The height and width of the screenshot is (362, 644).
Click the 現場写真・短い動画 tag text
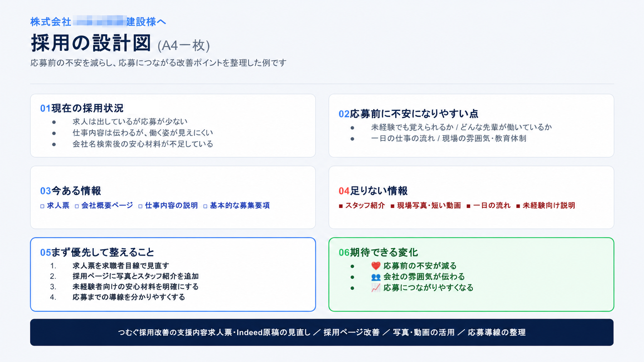(x=429, y=206)
